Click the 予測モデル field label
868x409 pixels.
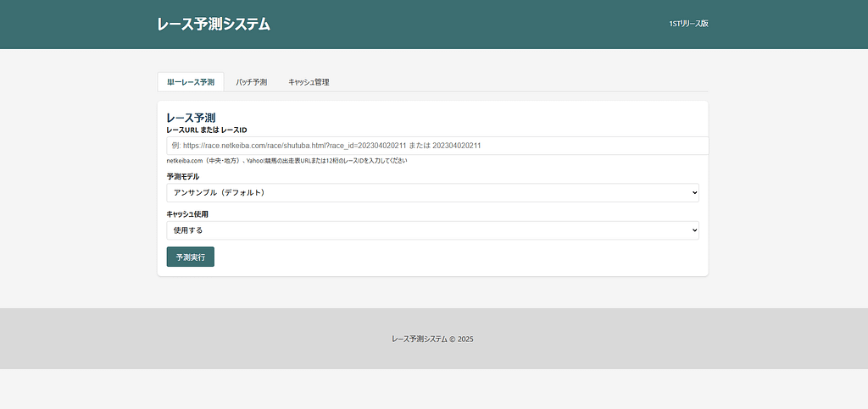coord(183,177)
